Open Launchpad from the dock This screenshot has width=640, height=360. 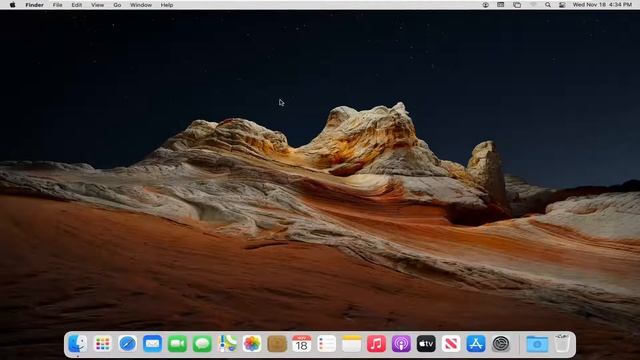coord(102,344)
